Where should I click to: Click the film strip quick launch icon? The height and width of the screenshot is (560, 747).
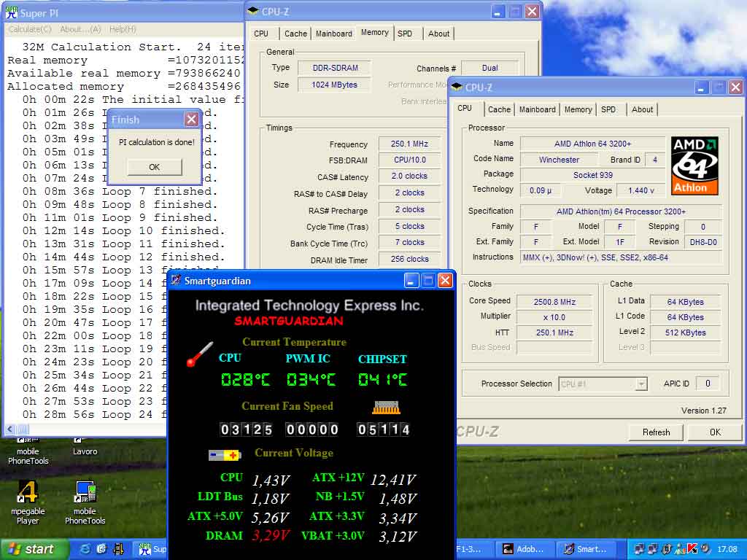pyautogui.click(x=118, y=549)
